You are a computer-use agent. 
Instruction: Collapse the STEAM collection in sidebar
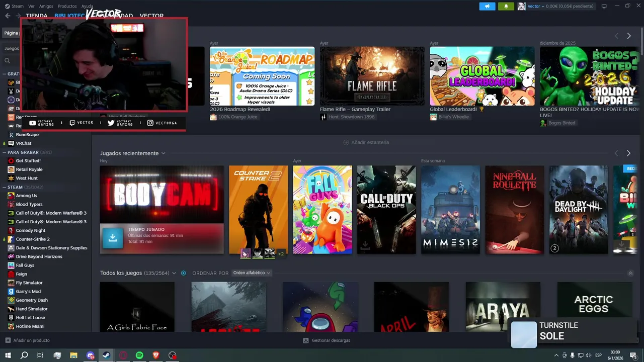coord(4,187)
